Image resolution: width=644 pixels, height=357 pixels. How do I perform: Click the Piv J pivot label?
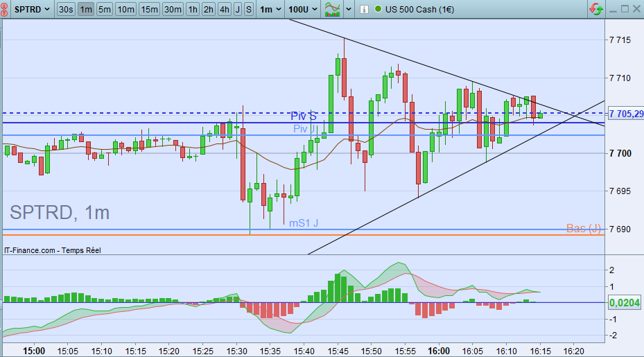[x=304, y=128]
